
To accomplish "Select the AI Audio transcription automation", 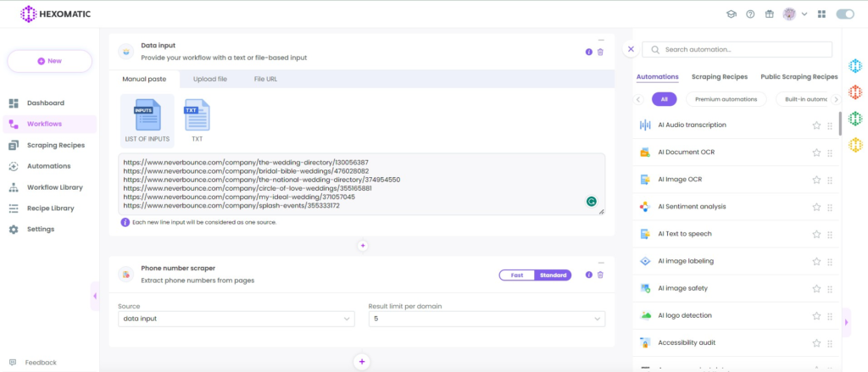I will (x=736, y=125).
